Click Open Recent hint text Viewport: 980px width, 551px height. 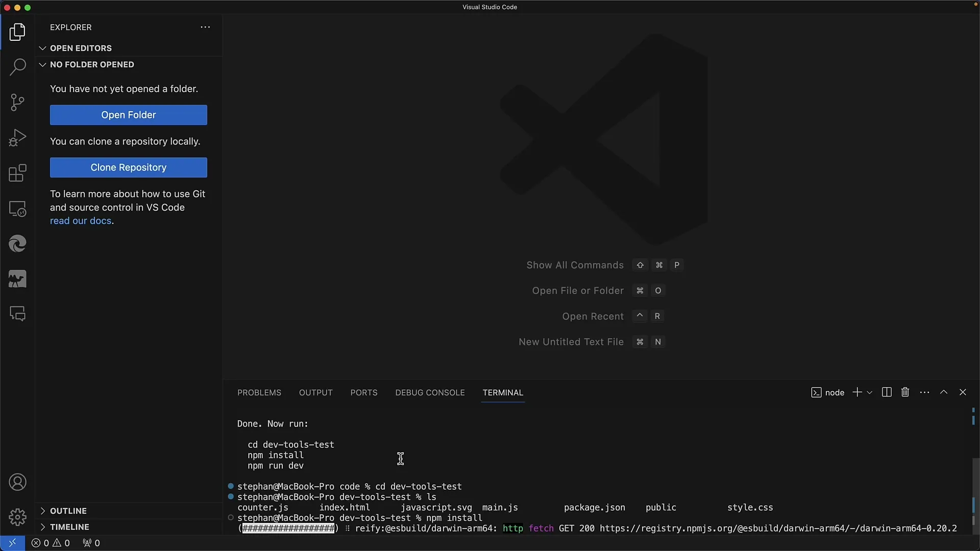click(x=593, y=316)
